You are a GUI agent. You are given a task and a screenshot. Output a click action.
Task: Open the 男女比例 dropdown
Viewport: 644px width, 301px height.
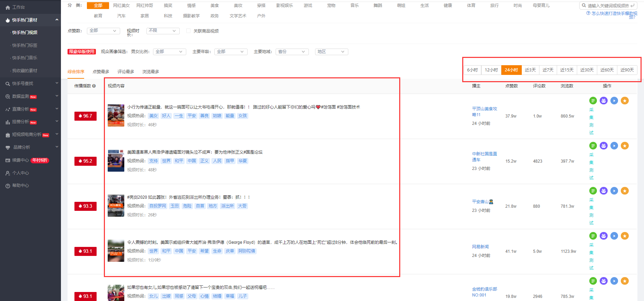point(170,52)
